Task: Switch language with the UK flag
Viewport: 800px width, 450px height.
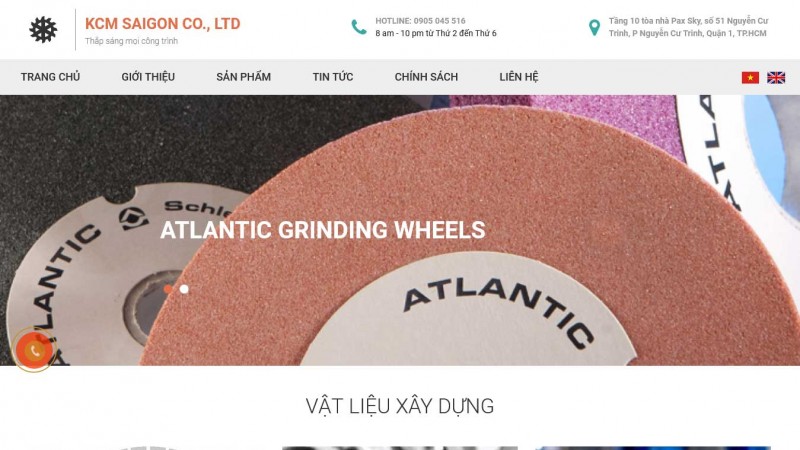Action: click(776, 78)
